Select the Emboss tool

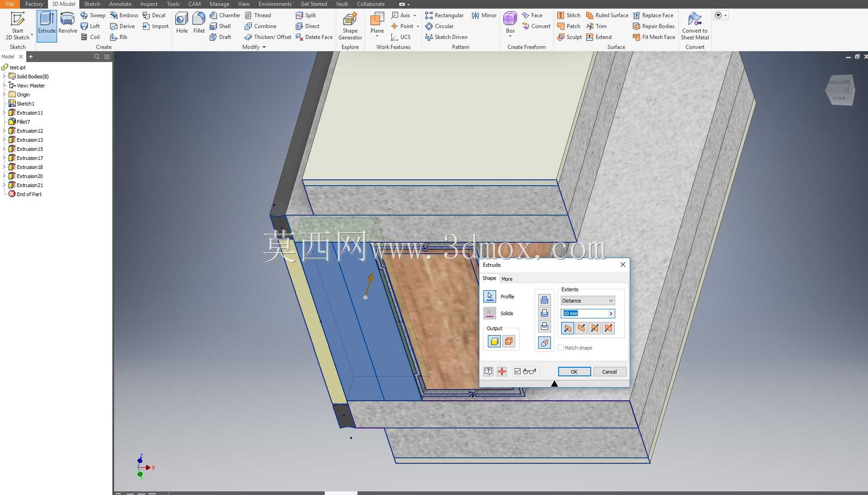(124, 15)
